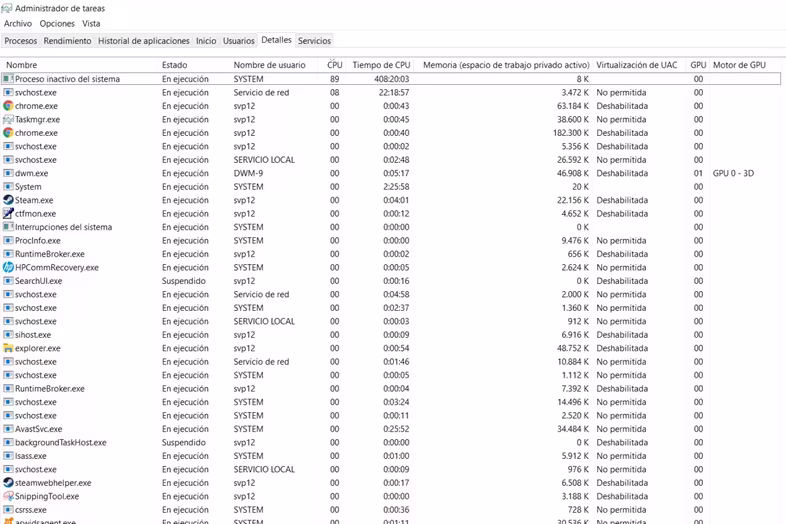Click the SnippingTool.exe scissors icon
This screenshot has height=524, width=786.
[8, 496]
